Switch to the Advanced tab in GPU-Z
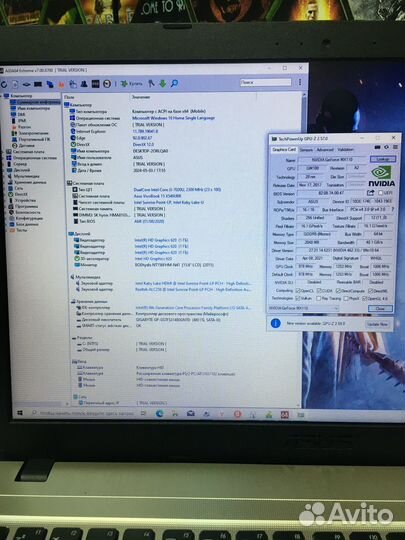Image resolution: width=405 pixels, height=540 pixels. pos(325,150)
